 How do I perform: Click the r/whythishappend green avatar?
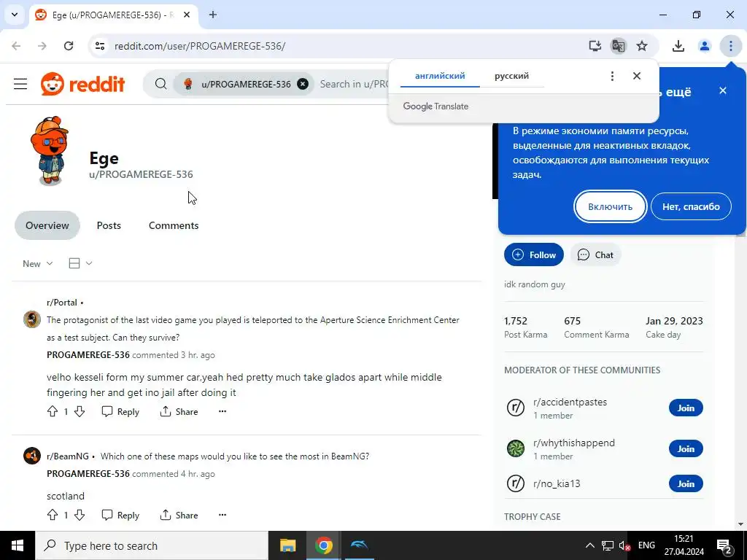point(516,448)
